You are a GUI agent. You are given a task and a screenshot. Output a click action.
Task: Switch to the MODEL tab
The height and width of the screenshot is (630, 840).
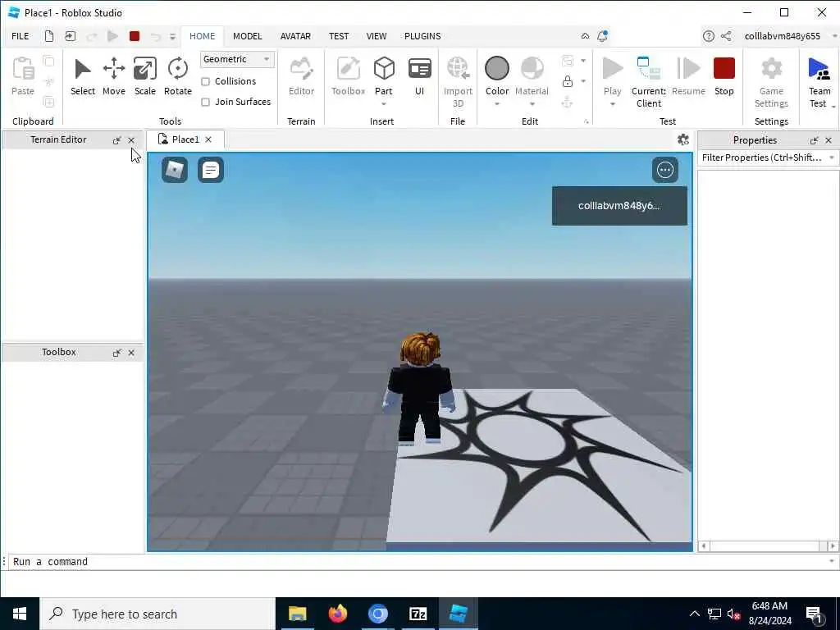[x=248, y=36]
